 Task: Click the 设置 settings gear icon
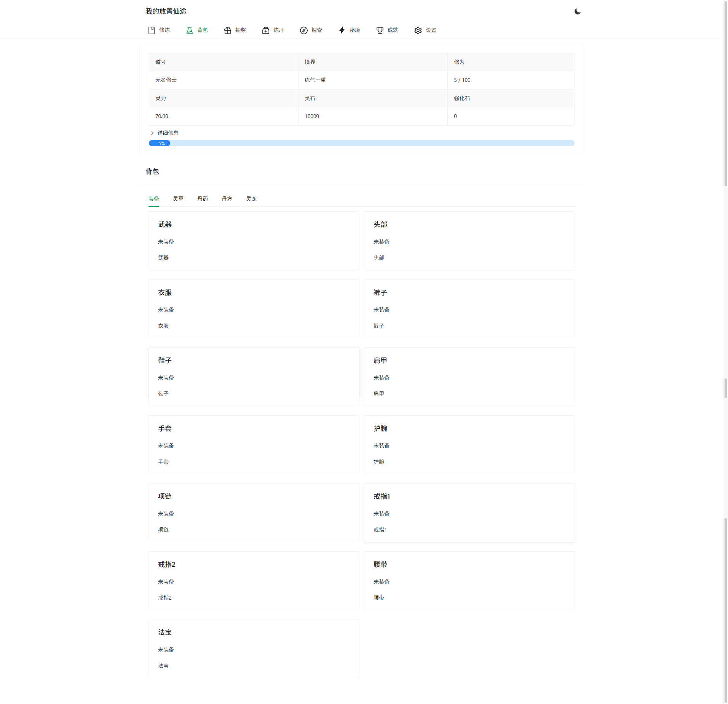(417, 30)
